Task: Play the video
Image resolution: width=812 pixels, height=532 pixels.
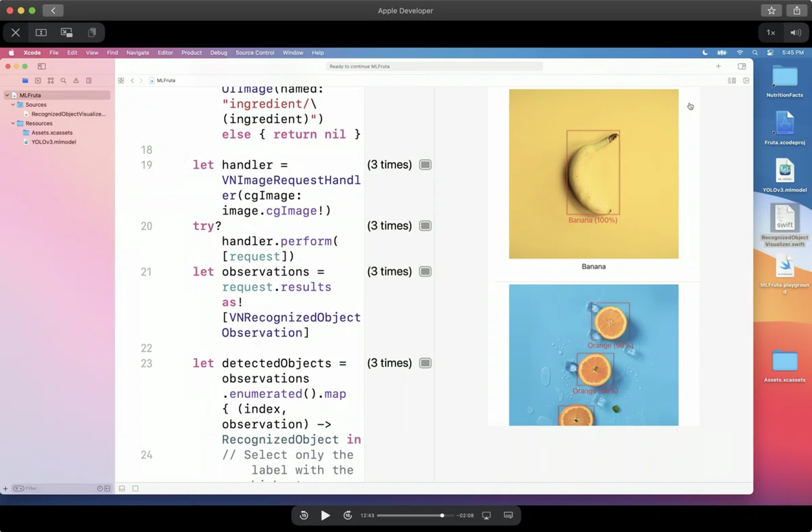Action: pyautogui.click(x=325, y=515)
